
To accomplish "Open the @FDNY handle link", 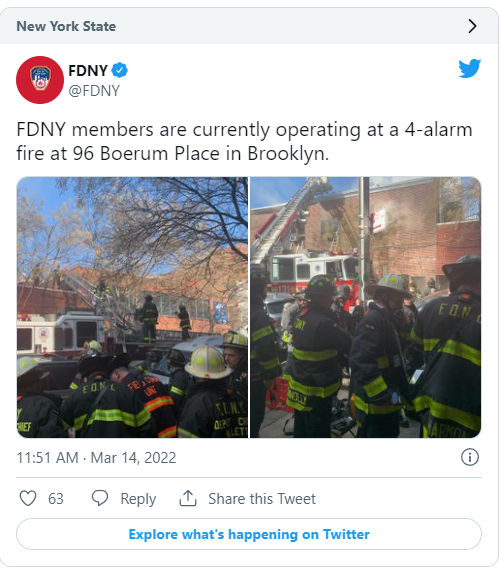I will coord(94,91).
